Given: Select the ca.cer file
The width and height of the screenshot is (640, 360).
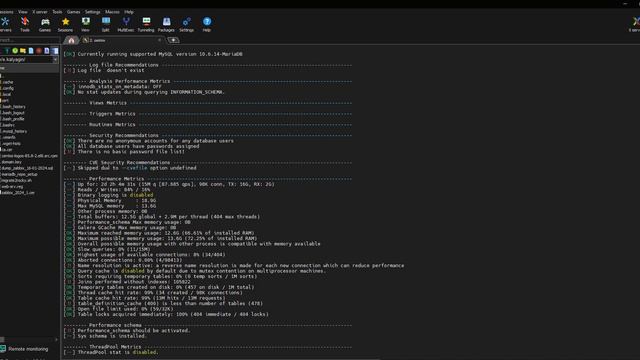Looking at the screenshot, I should pos(7,149).
